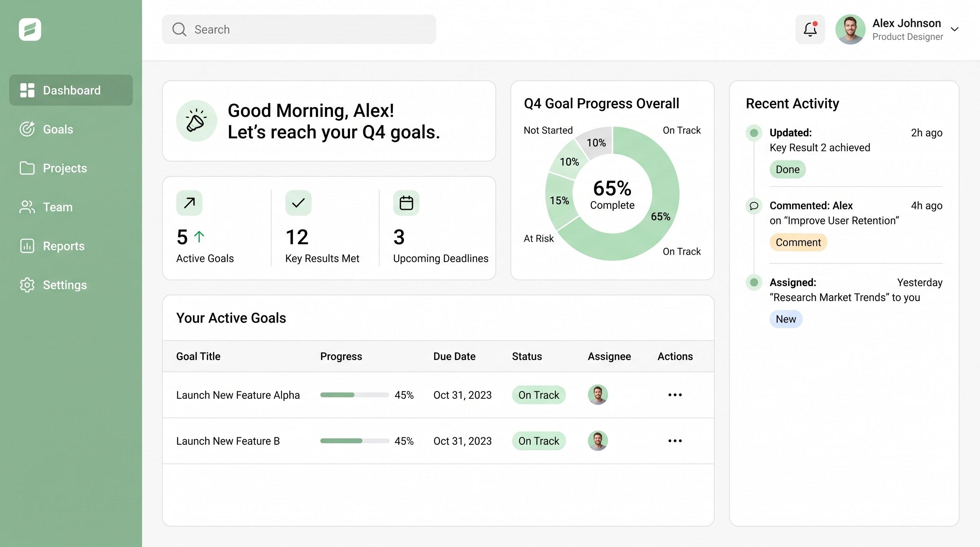
Task: Click the megaphone greeting icon
Action: pos(196,121)
